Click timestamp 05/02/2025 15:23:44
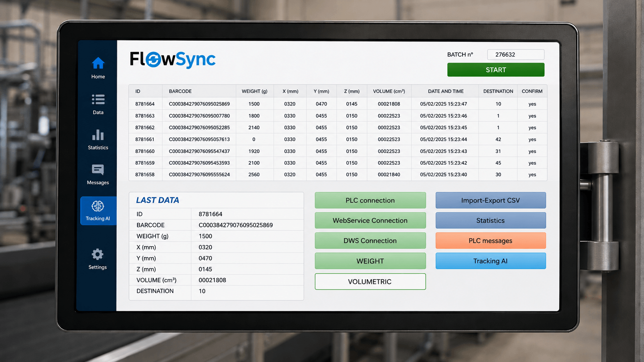This screenshot has width=644, height=362. click(x=444, y=139)
